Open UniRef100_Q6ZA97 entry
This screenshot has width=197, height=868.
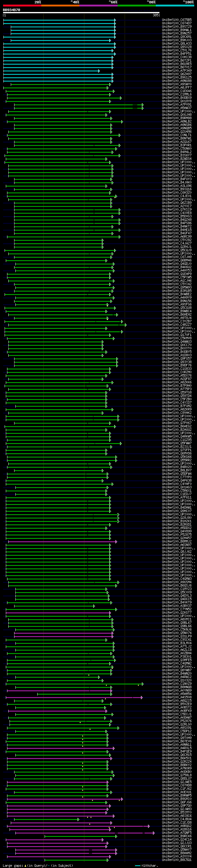(177, 74)
